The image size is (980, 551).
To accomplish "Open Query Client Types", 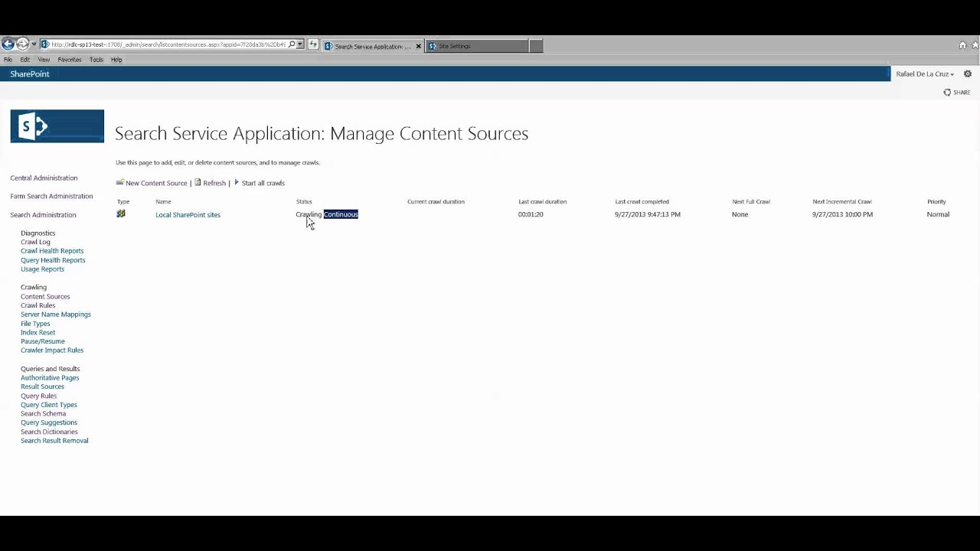I will point(49,405).
